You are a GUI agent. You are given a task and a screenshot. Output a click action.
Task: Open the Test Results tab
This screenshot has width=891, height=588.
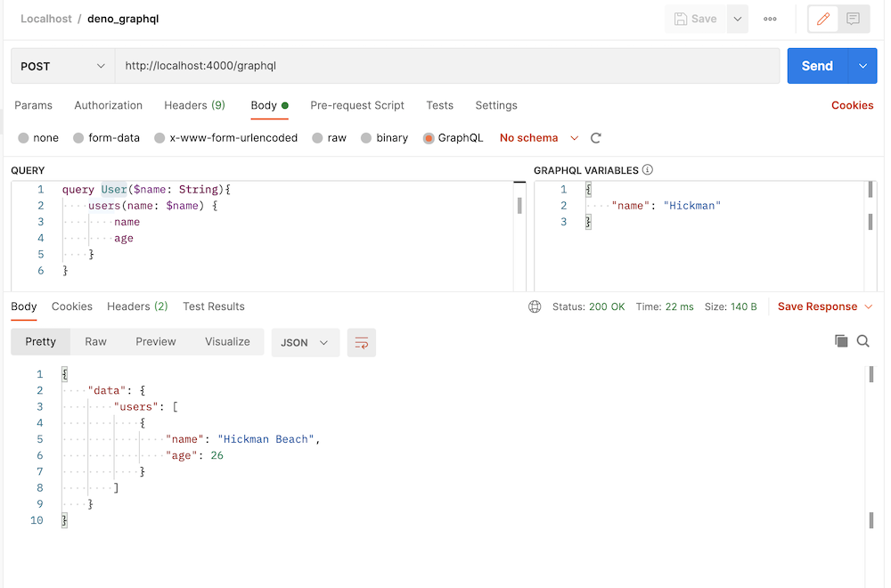tap(214, 306)
